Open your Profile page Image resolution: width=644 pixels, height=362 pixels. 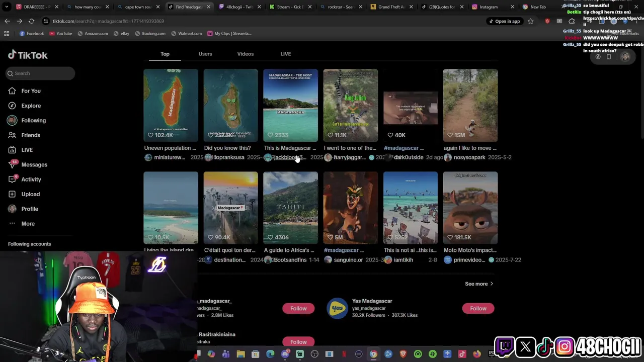(23, 209)
